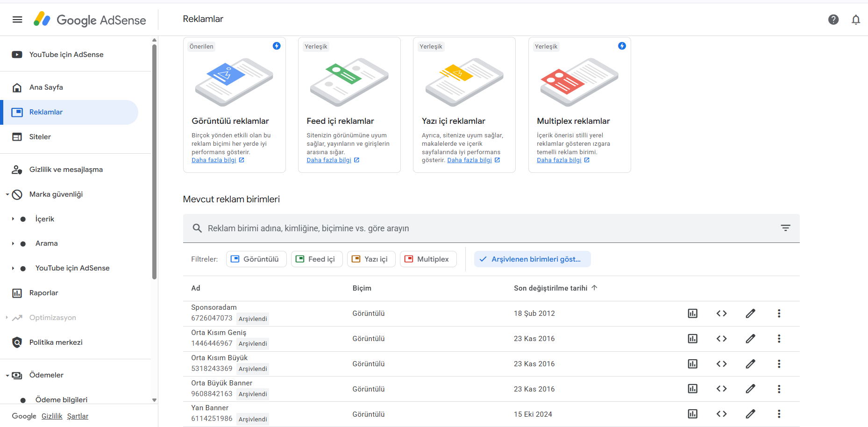
Task: Open the Şartlar footer link
Action: click(x=78, y=416)
